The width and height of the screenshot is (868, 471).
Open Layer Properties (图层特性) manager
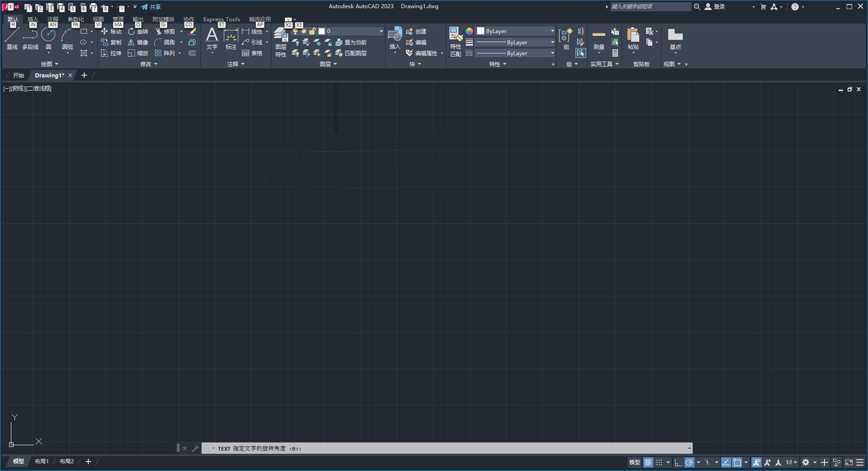(x=281, y=43)
